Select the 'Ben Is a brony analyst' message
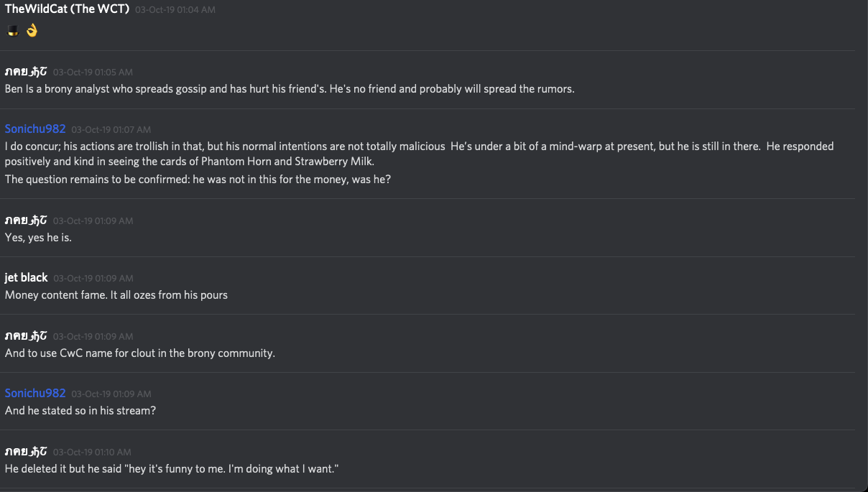The image size is (868, 492). click(289, 89)
